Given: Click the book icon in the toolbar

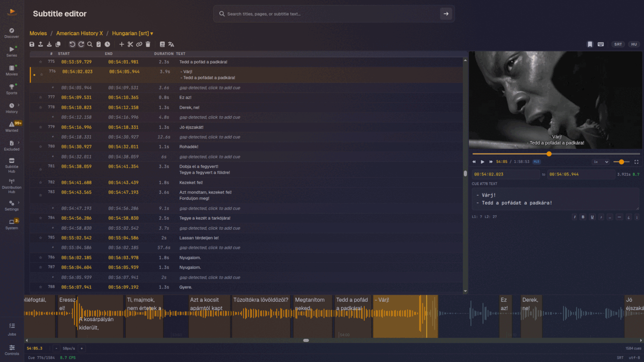Looking at the screenshot, I should [162, 44].
